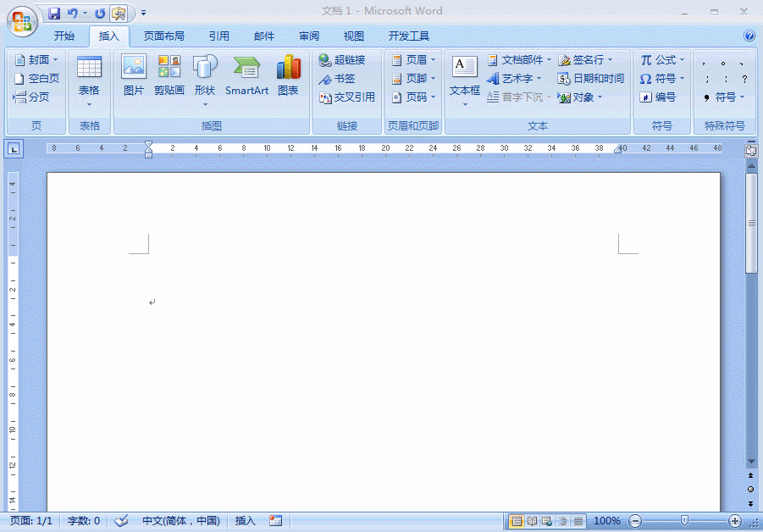
Task: Go to next page double arrow
Action: pyautogui.click(x=751, y=503)
